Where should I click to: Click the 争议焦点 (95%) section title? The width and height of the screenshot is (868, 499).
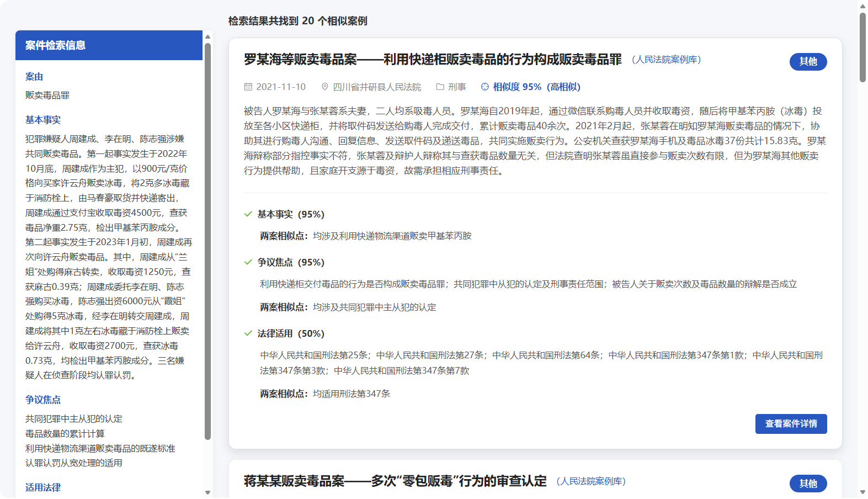(291, 262)
